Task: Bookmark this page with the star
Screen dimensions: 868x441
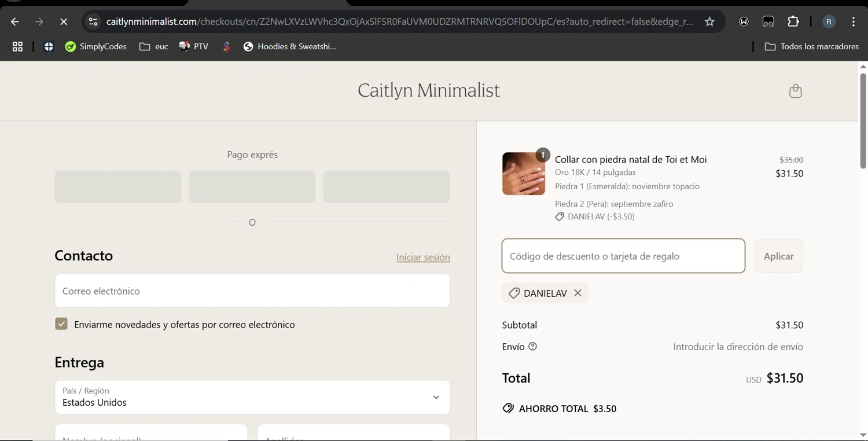Action: 709,22
